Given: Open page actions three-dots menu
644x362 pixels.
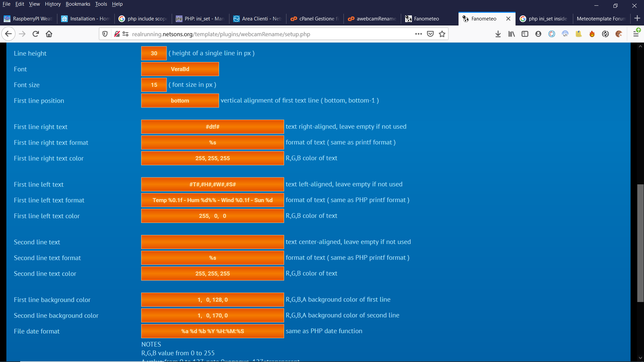Looking at the screenshot, I should pos(418,34).
